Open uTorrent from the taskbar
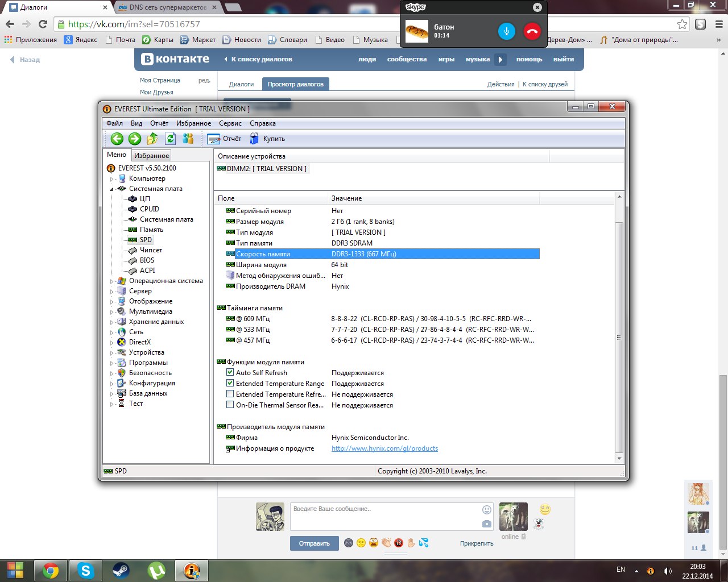This screenshot has height=582, width=728. click(156, 571)
